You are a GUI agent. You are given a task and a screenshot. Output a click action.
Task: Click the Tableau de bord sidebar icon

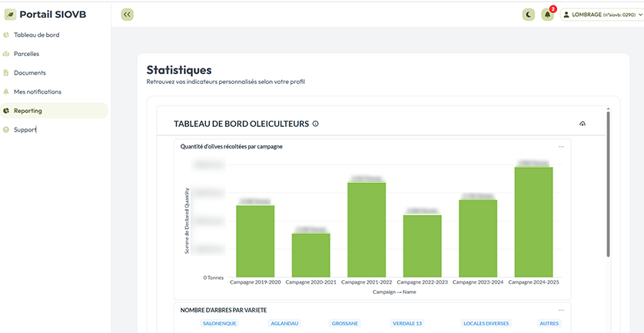click(5, 35)
